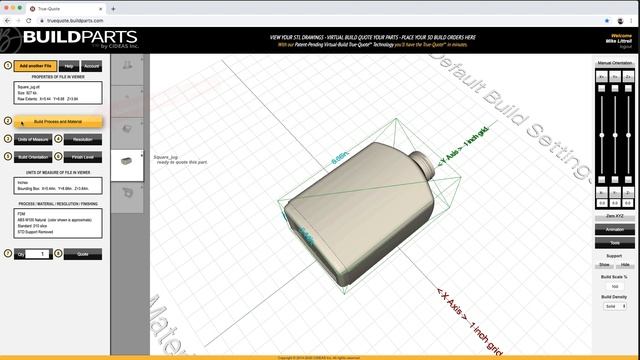Click the Qty input field

[38, 254]
